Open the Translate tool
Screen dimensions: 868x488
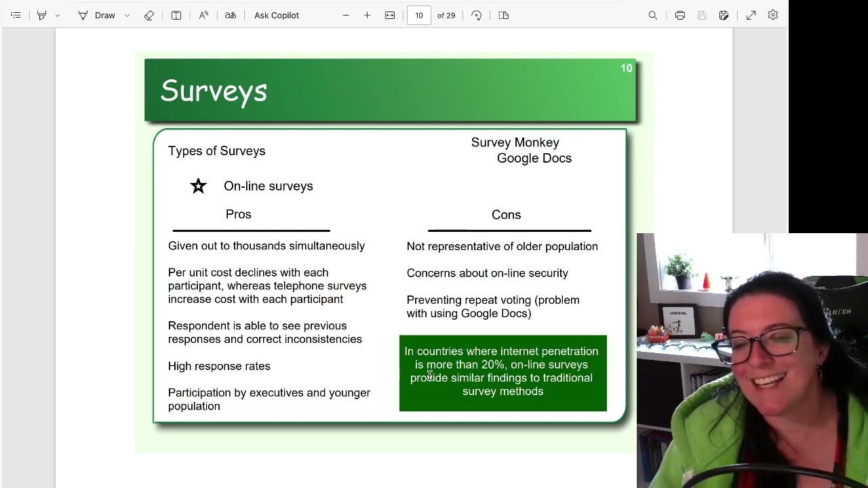(x=231, y=15)
